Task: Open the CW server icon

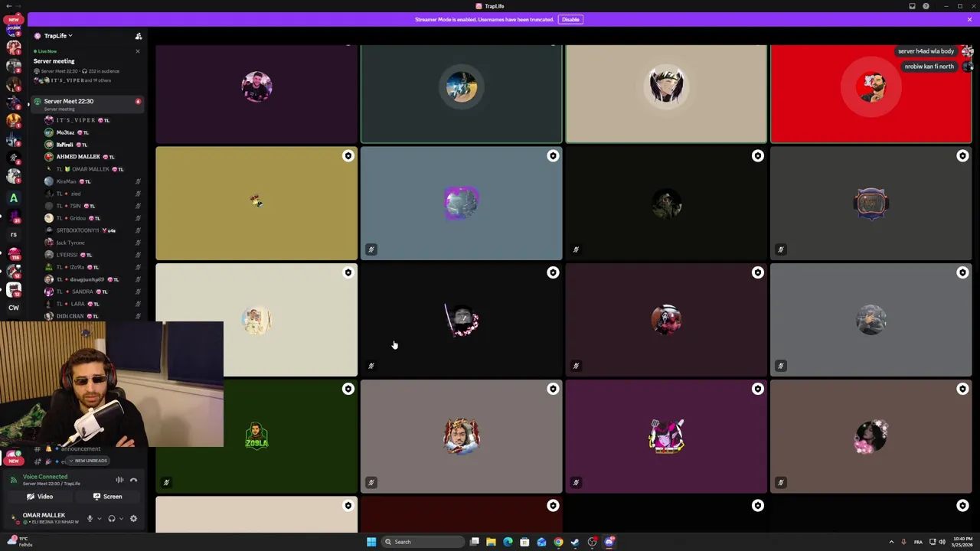Action: coord(14,308)
